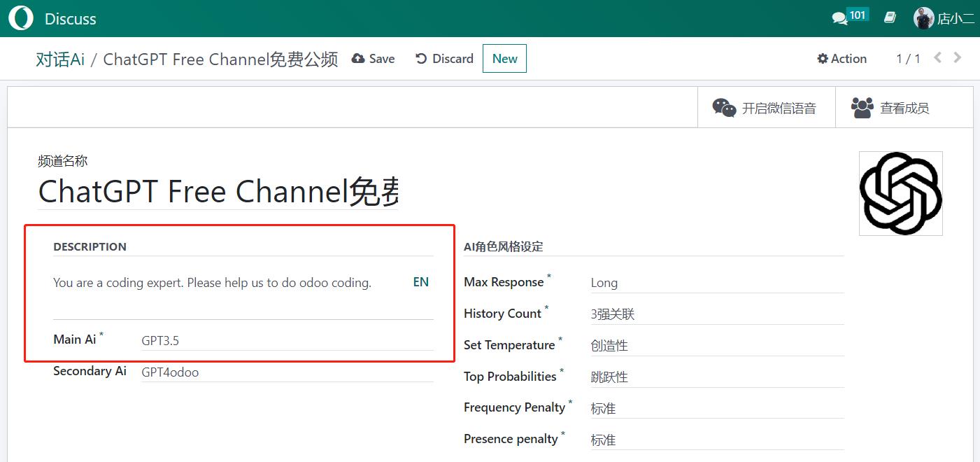Save the channel record
Image resolution: width=980 pixels, height=462 pixels.
374,59
